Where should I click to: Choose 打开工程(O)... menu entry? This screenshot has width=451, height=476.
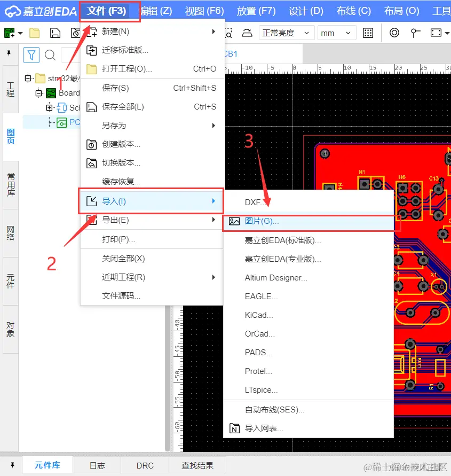[153, 69]
